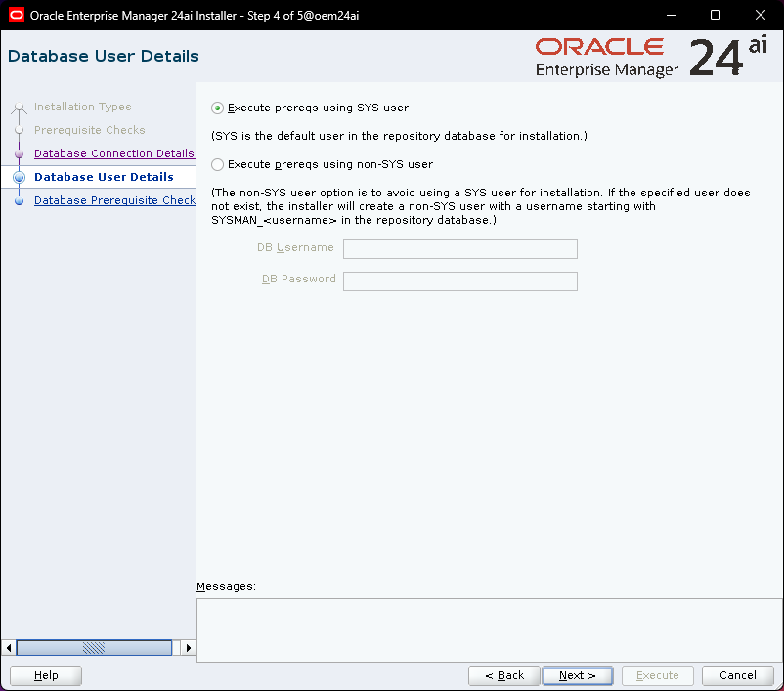Click the Database User Details step bullet
The height and width of the screenshot is (691, 784).
click(x=19, y=178)
